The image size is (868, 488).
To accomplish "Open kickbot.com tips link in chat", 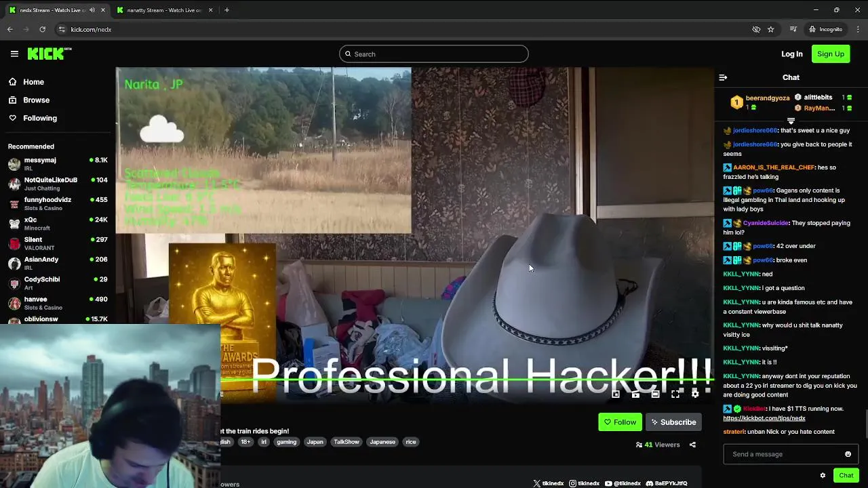I will (x=764, y=418).
